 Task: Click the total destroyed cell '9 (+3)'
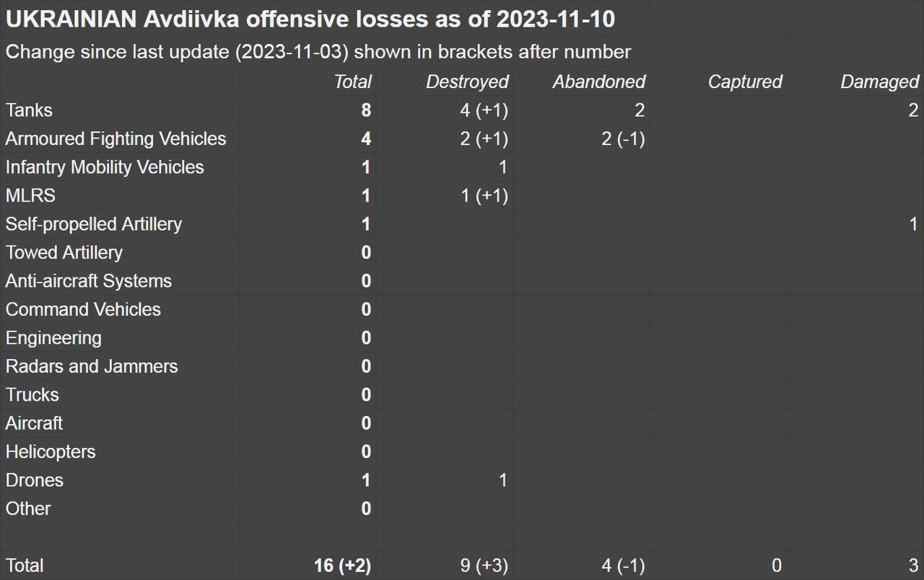tap(484, 566)
